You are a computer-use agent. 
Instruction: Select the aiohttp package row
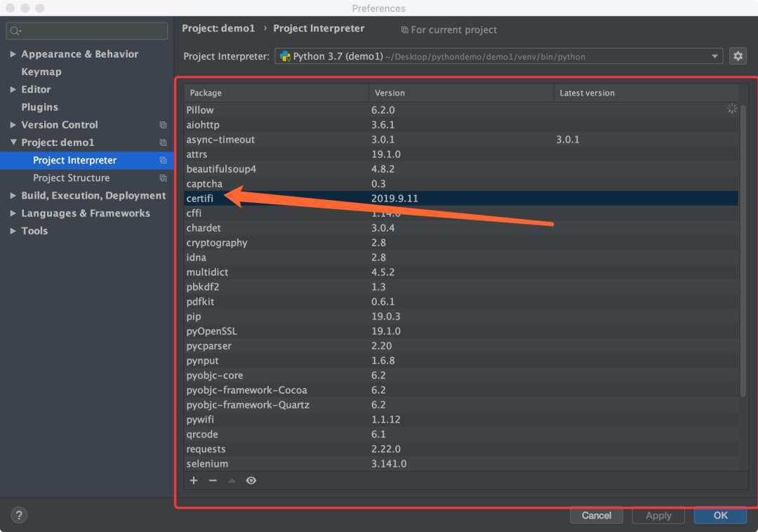pos(461,125)
